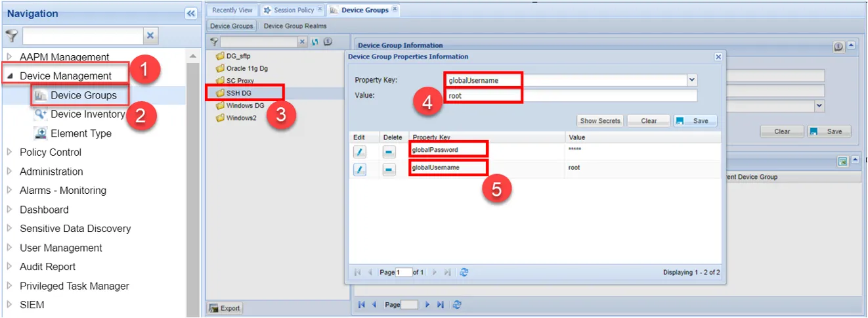This screenshot has width=868, height=318.
Task: Edit the globalPassword property row
Action: [360, 150]
